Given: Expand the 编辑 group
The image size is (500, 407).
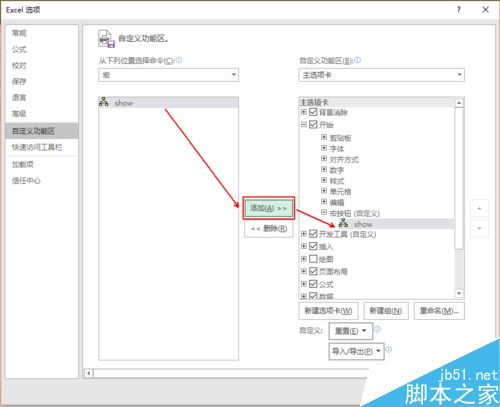Looking at the screenshot, I should pos(324,201).
